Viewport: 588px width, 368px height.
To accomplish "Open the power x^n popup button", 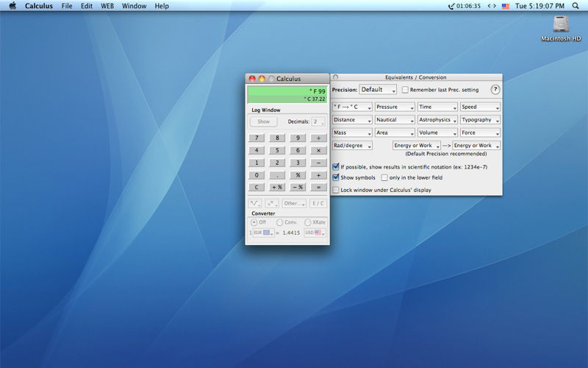I will point(271,203).
